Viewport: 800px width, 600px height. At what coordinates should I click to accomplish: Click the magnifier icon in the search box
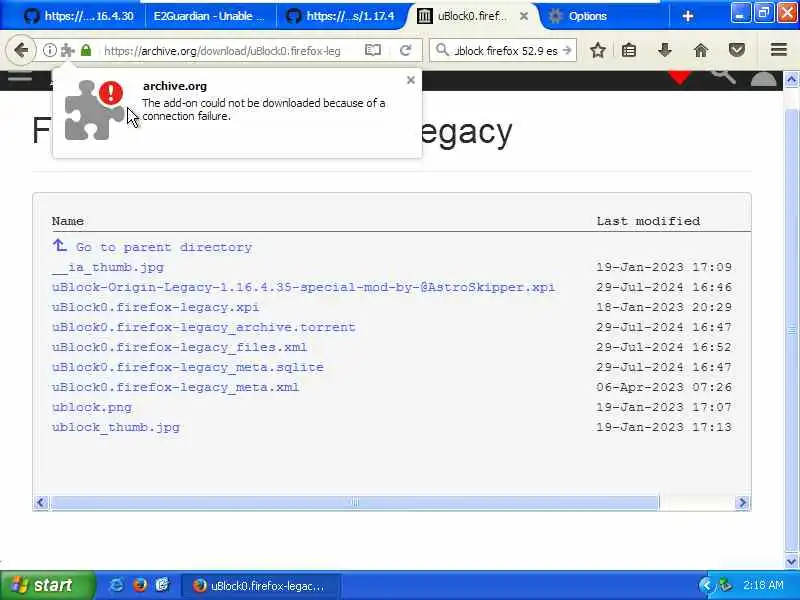[x=442, y=50]
